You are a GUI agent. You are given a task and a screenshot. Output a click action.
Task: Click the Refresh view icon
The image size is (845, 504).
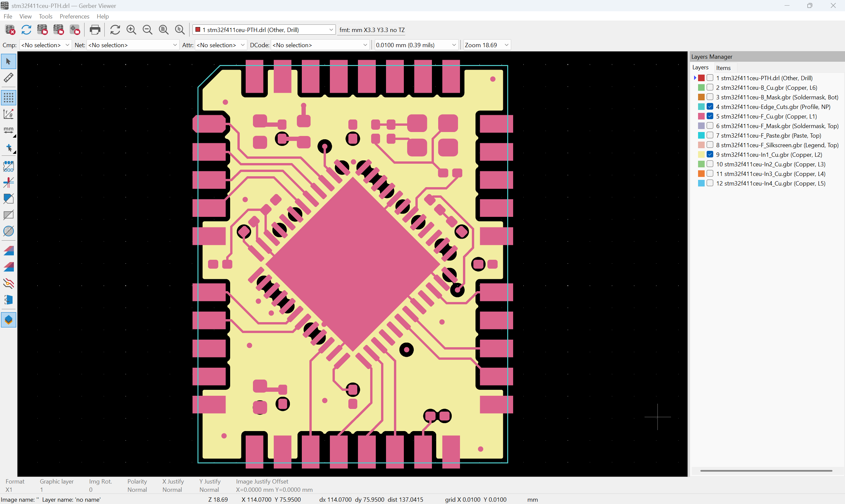(115, 30)
